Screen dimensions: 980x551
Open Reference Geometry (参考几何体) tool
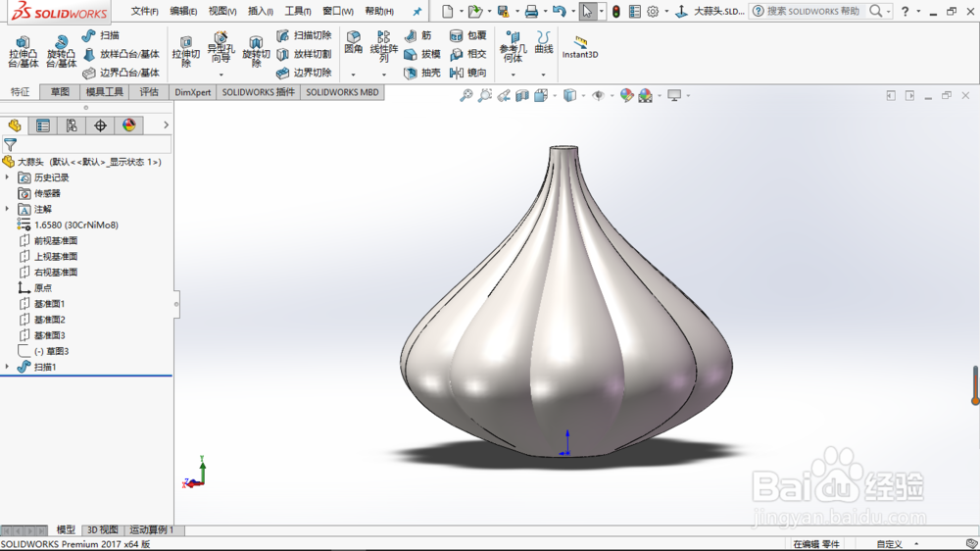click(513, 47)
